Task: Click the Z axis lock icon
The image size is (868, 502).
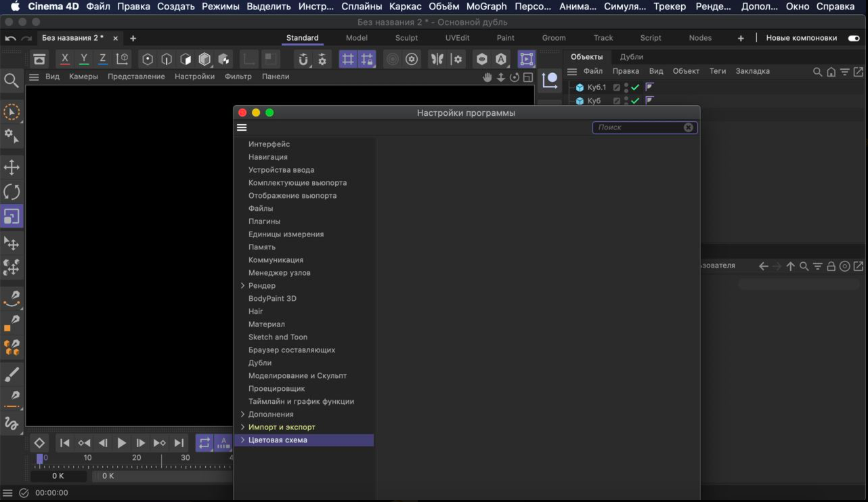Action: coord(102,59)
